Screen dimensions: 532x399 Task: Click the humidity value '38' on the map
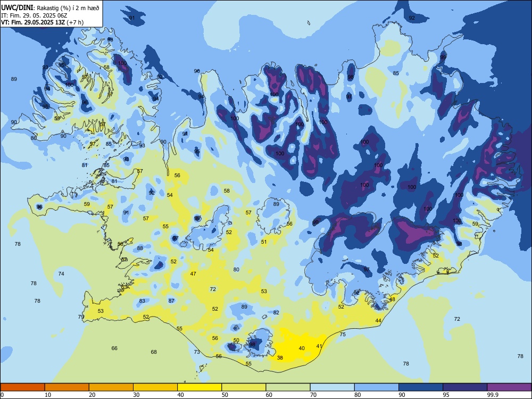pyautogui.click(x=280, y=358)
